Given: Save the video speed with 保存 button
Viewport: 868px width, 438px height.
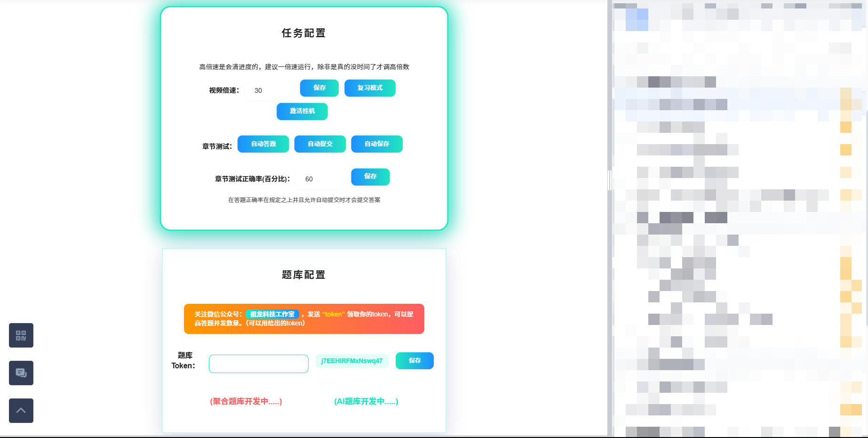Looking at the screenshot, I should [319, 88].
